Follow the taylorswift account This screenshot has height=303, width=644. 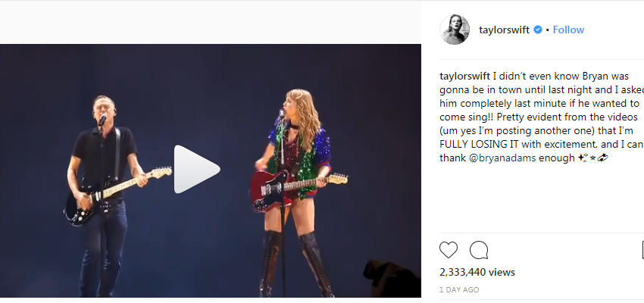pos(568,30)
